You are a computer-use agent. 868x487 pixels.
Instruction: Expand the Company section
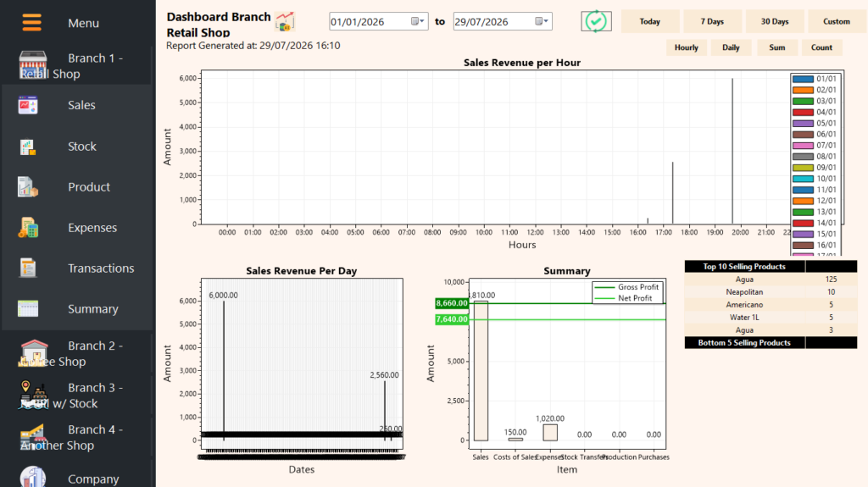[x=77, y=479]
